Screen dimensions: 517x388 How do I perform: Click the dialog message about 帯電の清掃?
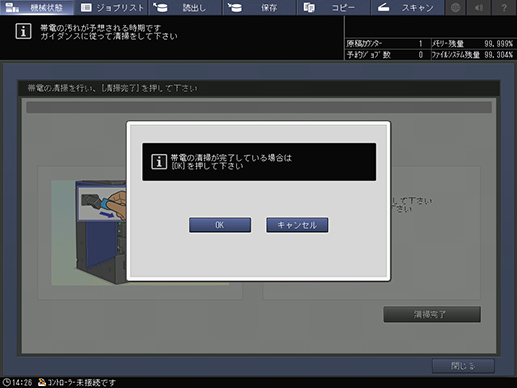[231, 162]
